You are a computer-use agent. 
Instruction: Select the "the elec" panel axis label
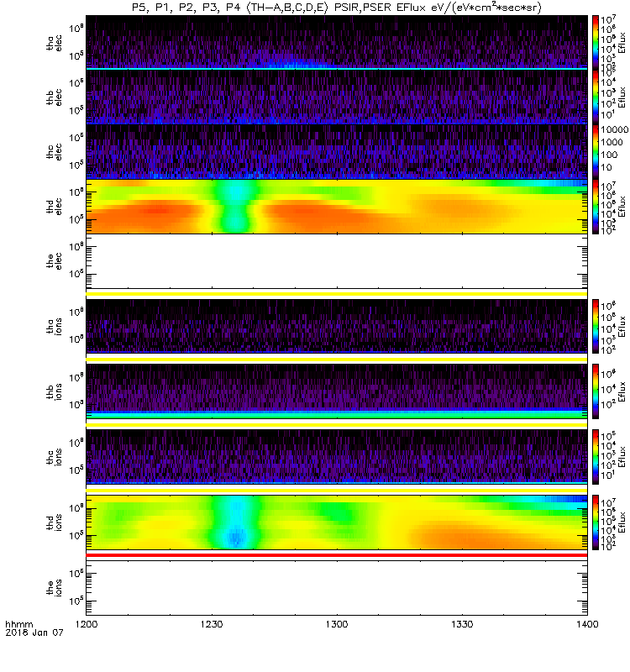click(x=54, y=261)
